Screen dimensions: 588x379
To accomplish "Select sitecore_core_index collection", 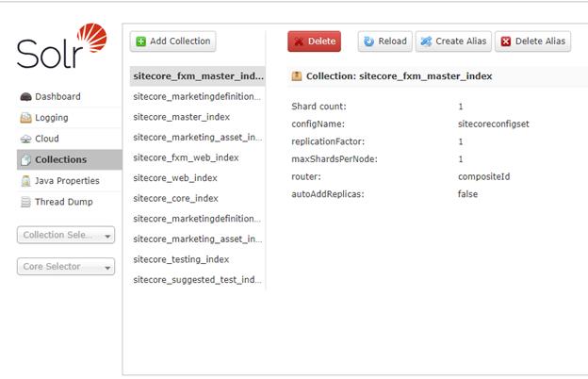I will 198,198.
